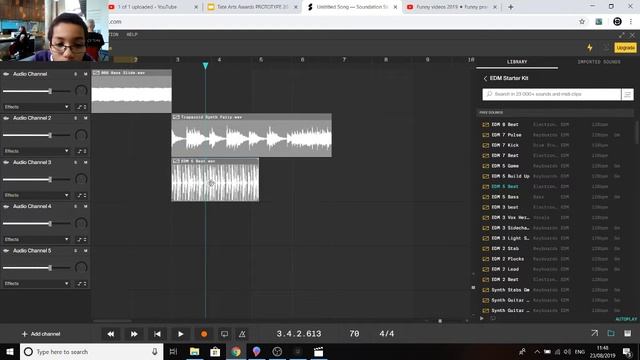640x360 pixels.
Task: Click the tempo value 70
Action: (x=354, y=334)
